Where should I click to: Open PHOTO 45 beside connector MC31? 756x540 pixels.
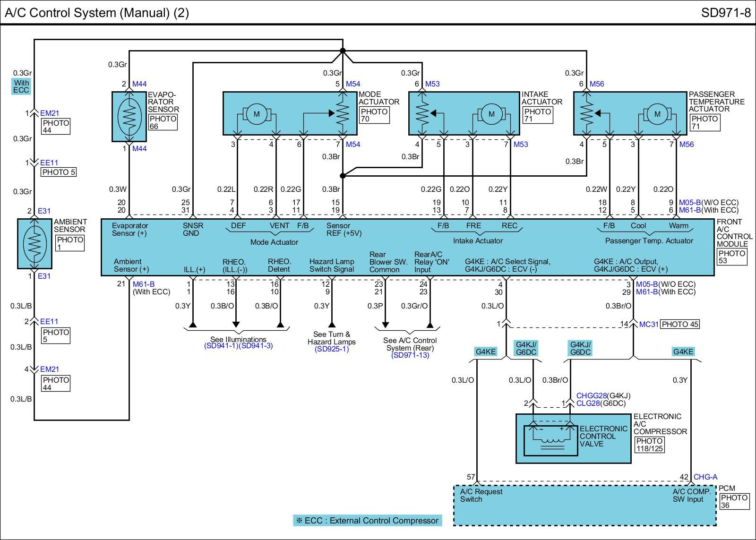click(x=679, y=324)
